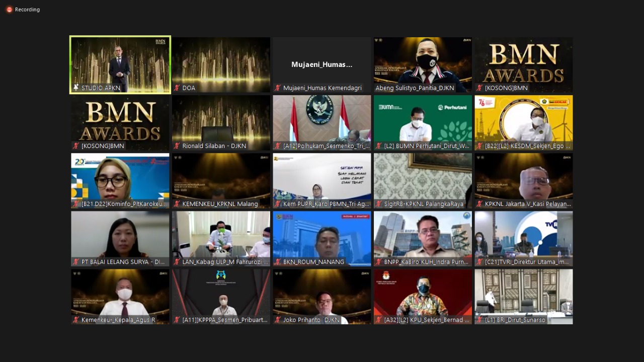The image size is (644, 362).
Task: Click the Recording status label text
Action: pos(27,10)
